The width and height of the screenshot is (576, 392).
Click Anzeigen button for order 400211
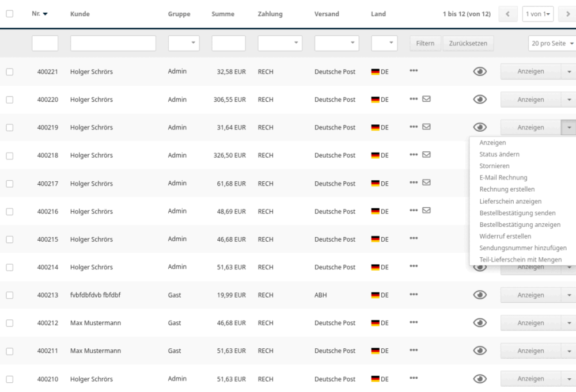coord(530,351)
